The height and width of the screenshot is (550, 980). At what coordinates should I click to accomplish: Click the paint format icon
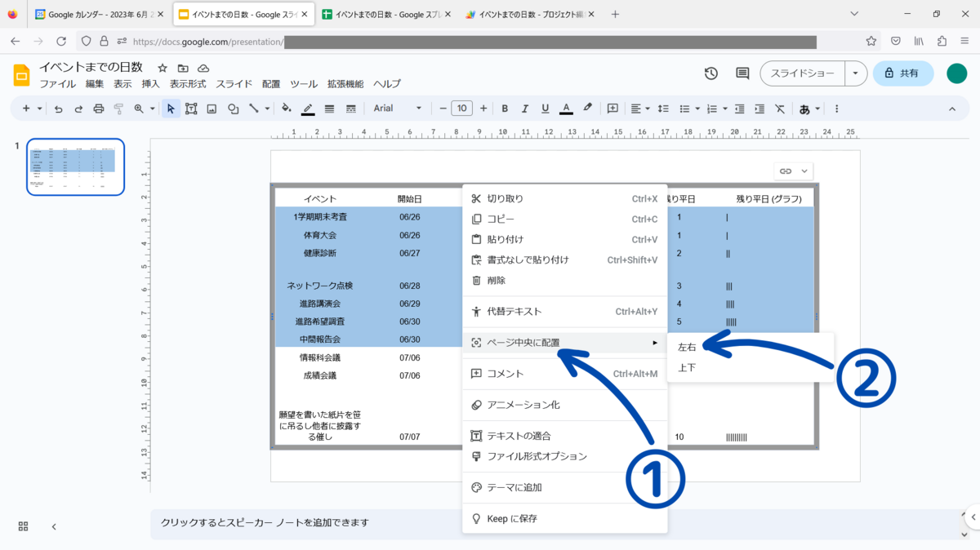click(118, 109)
